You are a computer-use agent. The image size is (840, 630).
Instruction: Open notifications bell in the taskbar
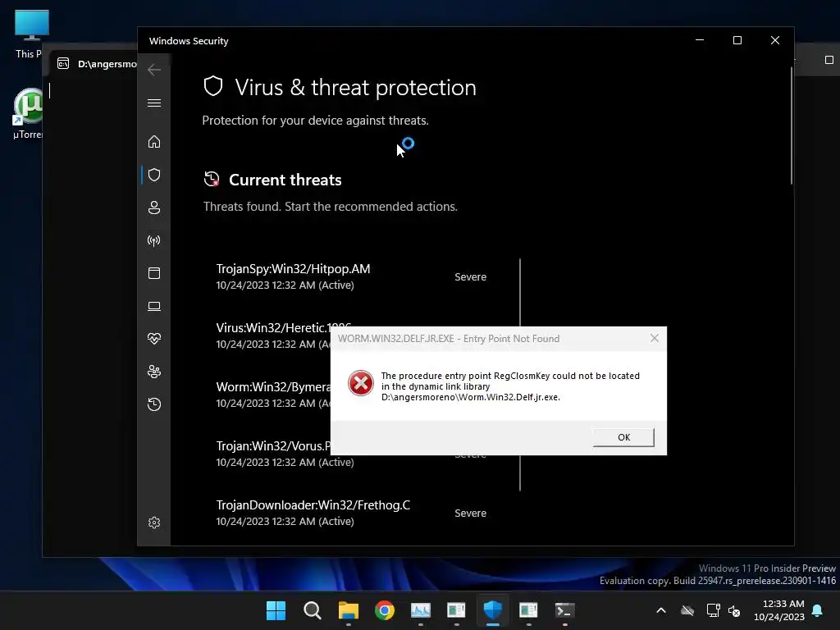point(818,610)
